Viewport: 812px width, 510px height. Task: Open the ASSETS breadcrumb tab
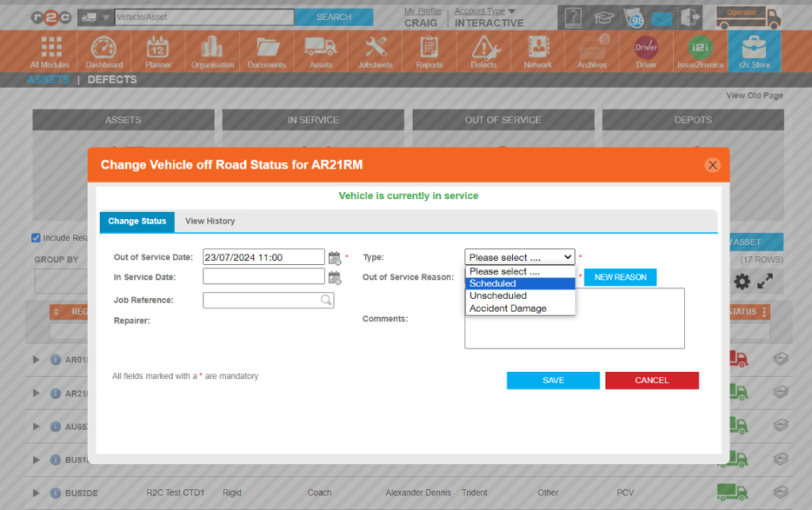point(48,80)
